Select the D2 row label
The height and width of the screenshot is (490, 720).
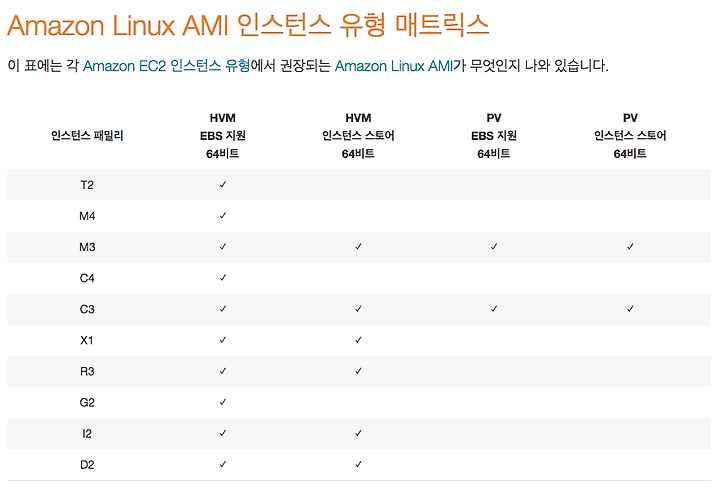[x=87, y=465]
